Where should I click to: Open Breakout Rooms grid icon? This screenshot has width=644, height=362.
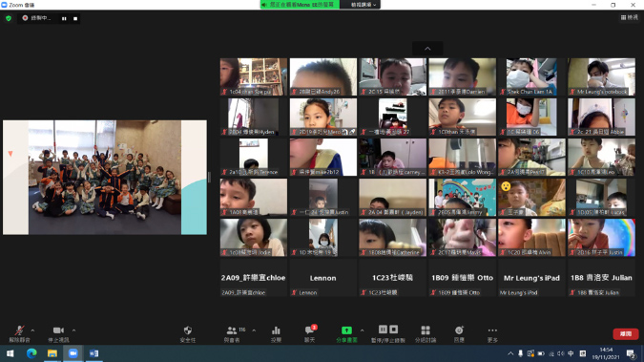426,334
